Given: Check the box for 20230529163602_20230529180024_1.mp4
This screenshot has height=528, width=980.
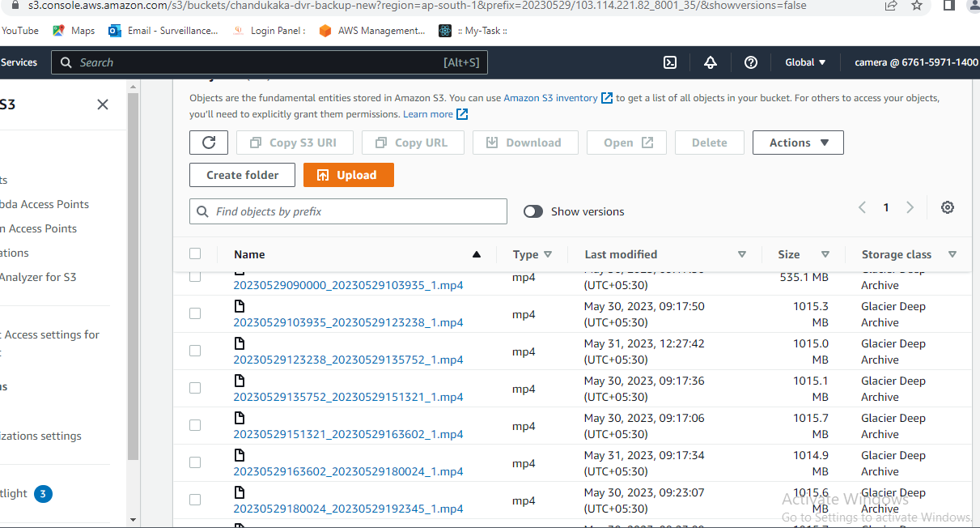Looking at the screenshot, I should coord(195,462).
